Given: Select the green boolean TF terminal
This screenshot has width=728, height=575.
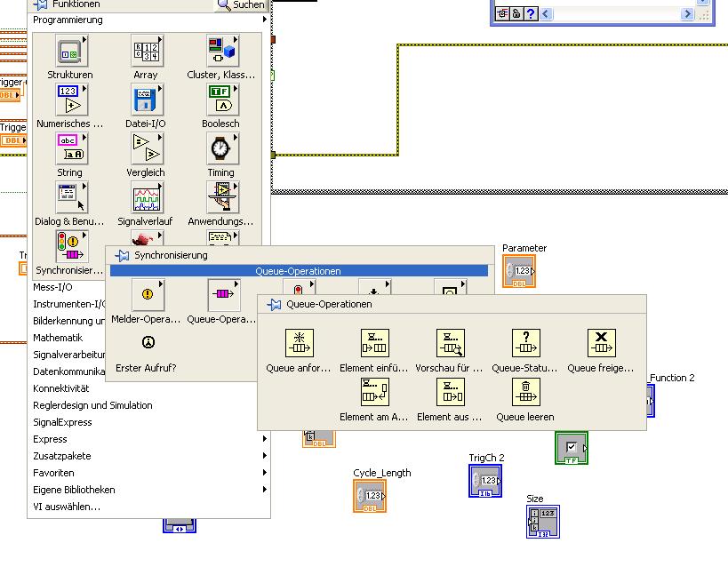Looking at the screenshot, I should (572, 448).
